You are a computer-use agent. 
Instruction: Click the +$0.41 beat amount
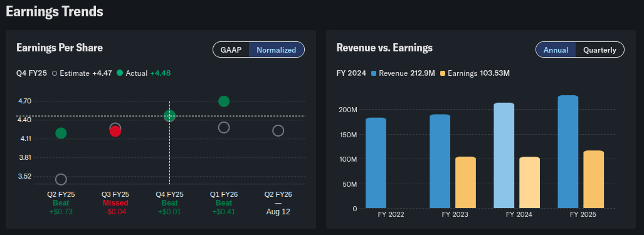pyautogui.click(x=224, y=212)
